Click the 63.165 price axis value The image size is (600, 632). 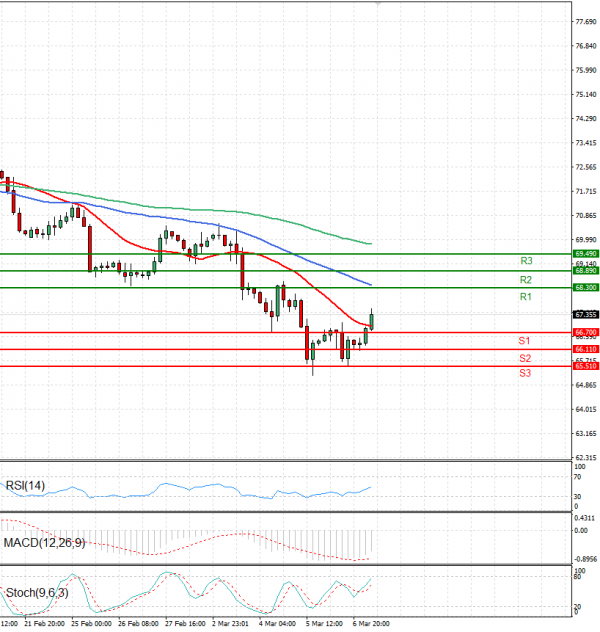click(586, 434)
